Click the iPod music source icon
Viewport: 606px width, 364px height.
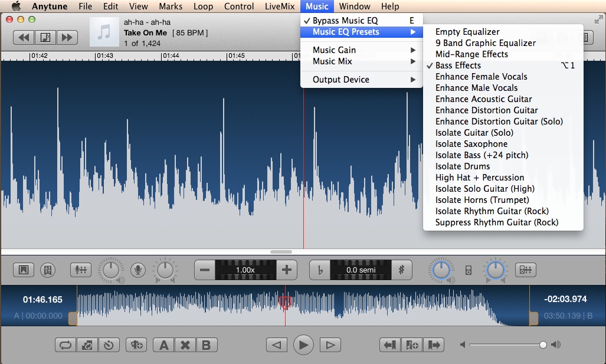click(468, 270)
